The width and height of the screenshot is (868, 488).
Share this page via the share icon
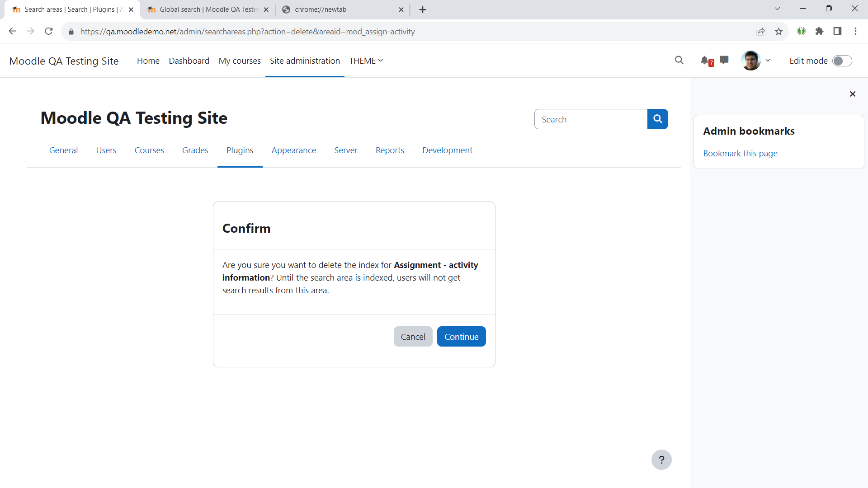(x=760, y=31)
